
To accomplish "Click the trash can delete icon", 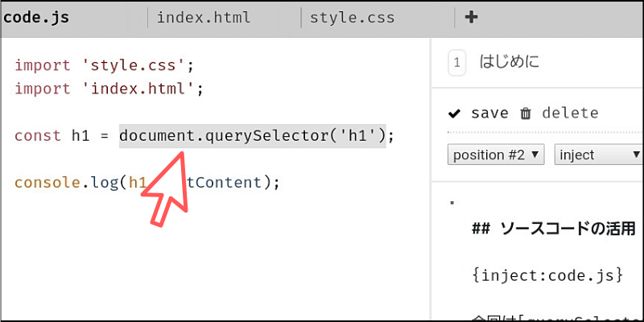I will pos(526,114).
